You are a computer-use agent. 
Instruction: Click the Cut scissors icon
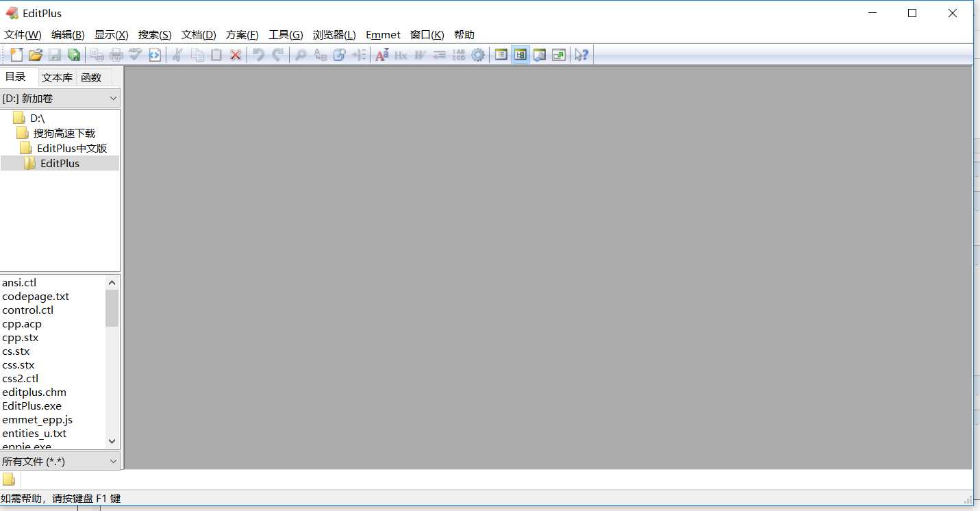[177, 55]
